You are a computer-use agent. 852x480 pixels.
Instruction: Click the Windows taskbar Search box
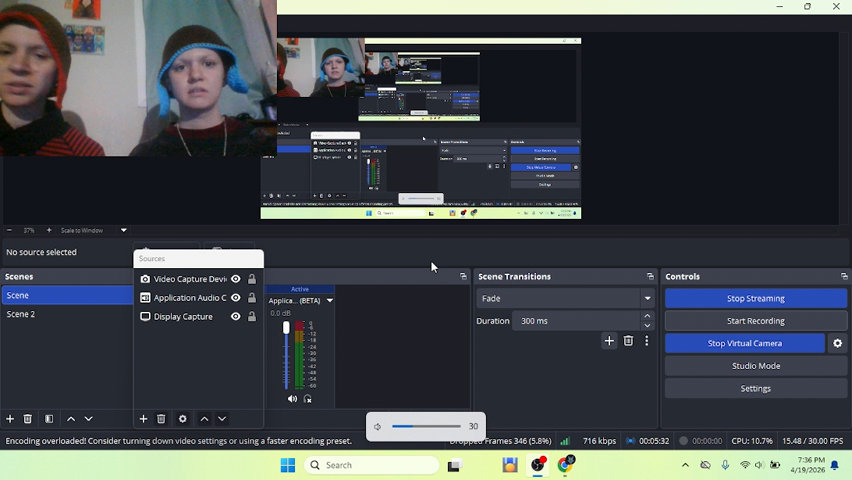pyautogui.click(x=372, y=465)
